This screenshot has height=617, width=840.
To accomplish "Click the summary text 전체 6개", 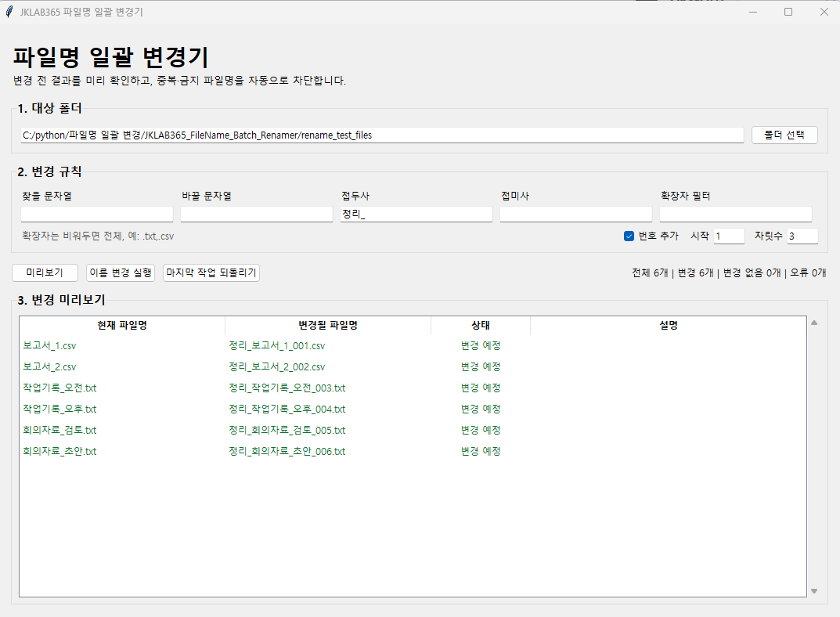I will click(x=650, y=272).
